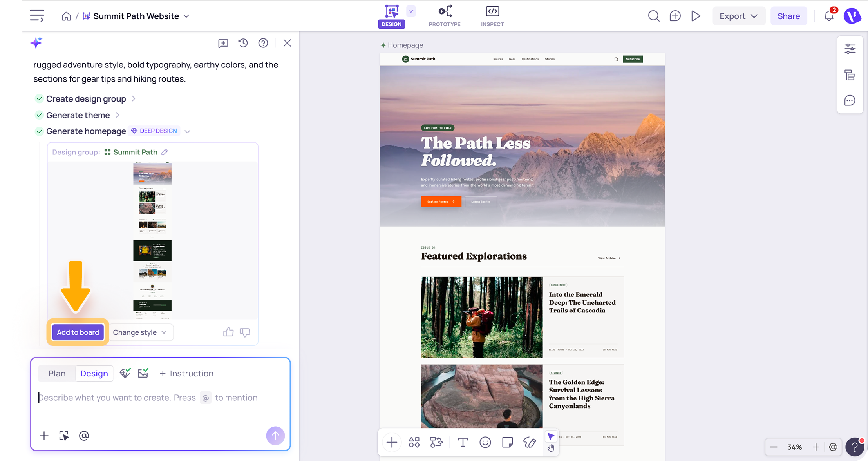Switch to the Design mode tab
Image resolution: width=868 pixels, height=476 pixels.
pyautogui.click(x=391, y=16)
